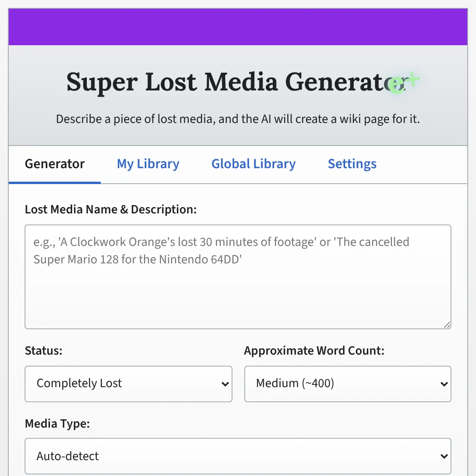Click the green e+ icon beside the title
This screenshot has height=476, width=476.
401,83
